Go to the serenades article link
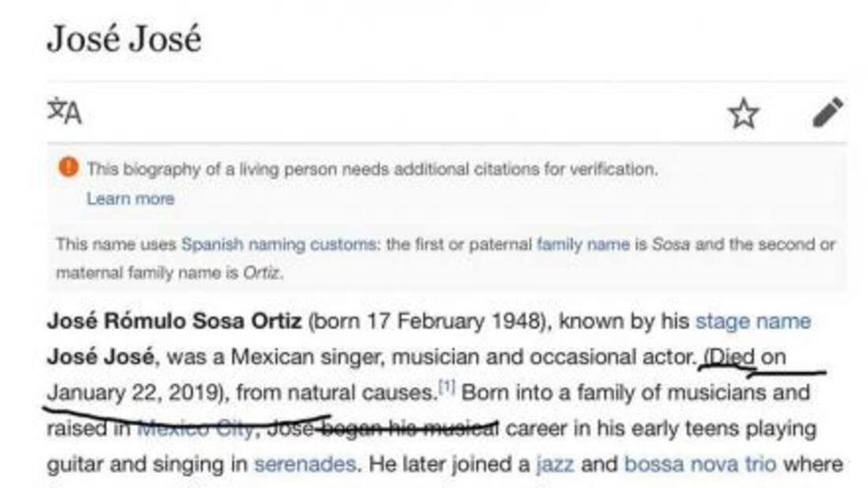Screen dimensions: 868x488 pyautogui.click(x=305, y=464)
